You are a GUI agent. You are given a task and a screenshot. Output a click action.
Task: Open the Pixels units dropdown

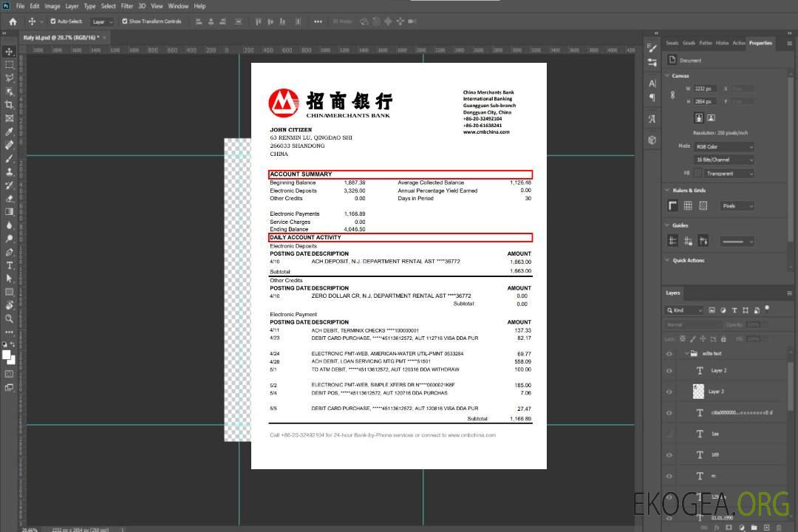(x=737, y=205)
